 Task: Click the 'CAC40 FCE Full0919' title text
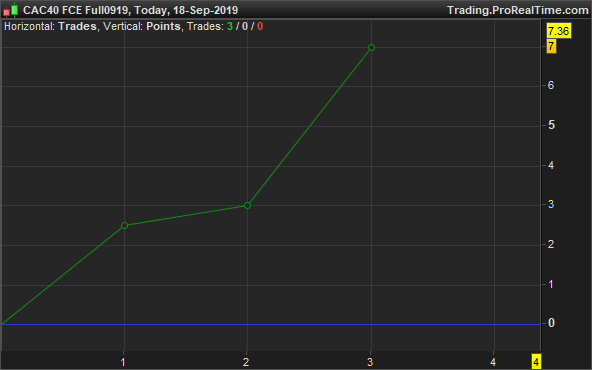(x=76, y=10)
